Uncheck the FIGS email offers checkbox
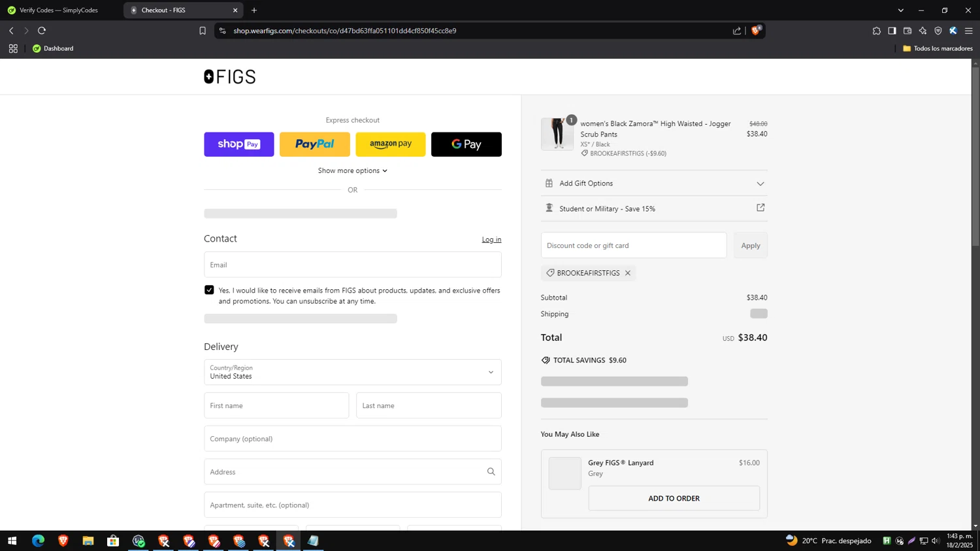980x551 pixels. (209, 290)
